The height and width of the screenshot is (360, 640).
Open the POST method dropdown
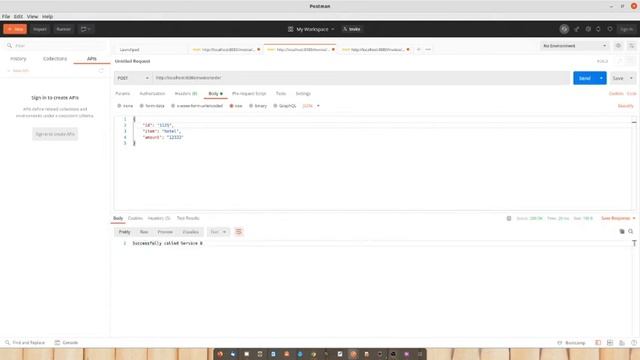[x=133, y=78]
